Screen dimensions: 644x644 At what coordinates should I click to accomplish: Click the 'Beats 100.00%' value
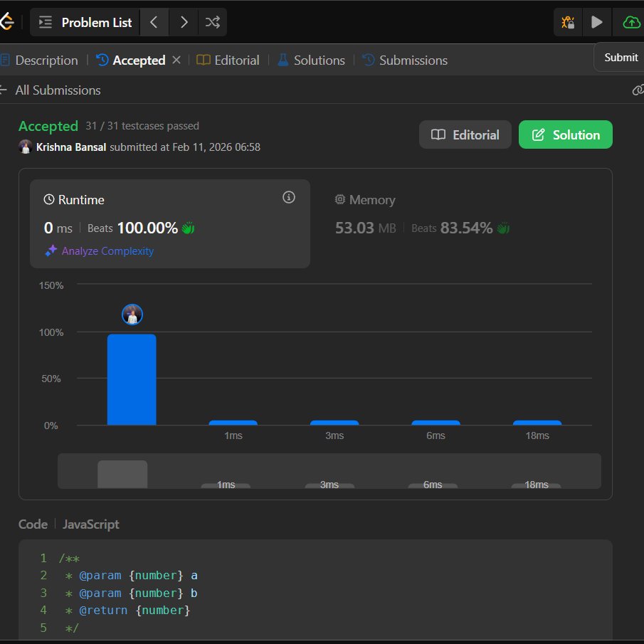[132, 228]
